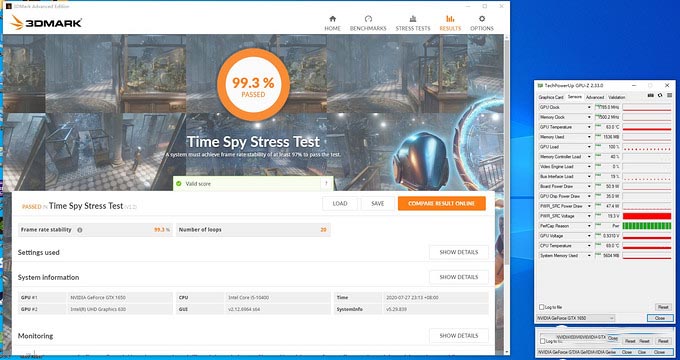The height and width of the screenshot is (360, 680).
Task: Open the Validation tab in GPU-Z
Action: [x=617, y=97]
